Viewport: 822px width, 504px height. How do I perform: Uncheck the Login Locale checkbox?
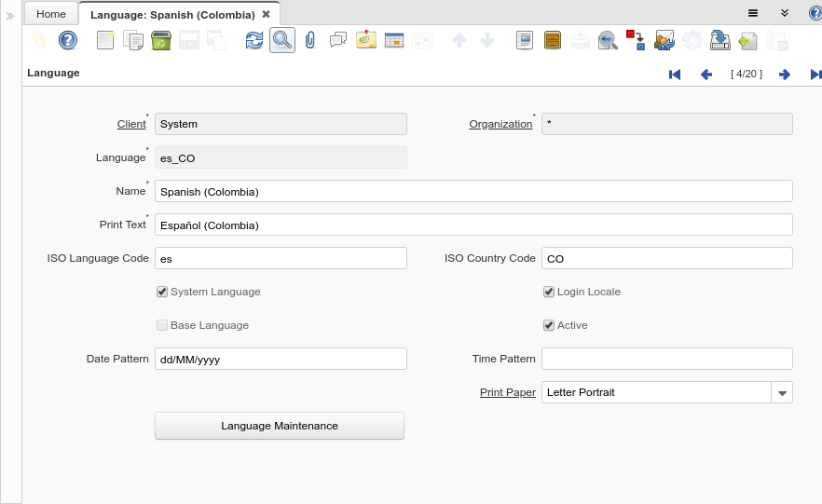[549, 292]
